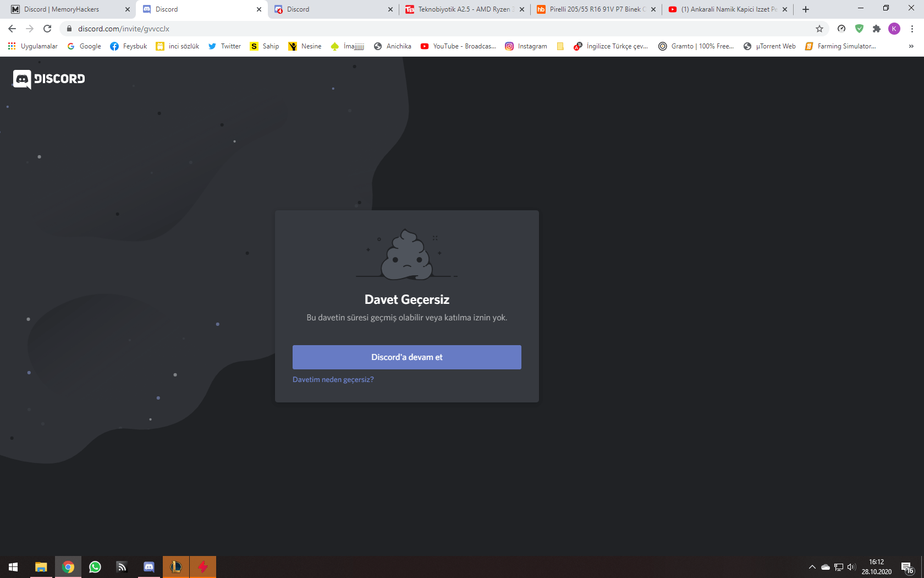Click the browser forward arrow

coord(30,29)
